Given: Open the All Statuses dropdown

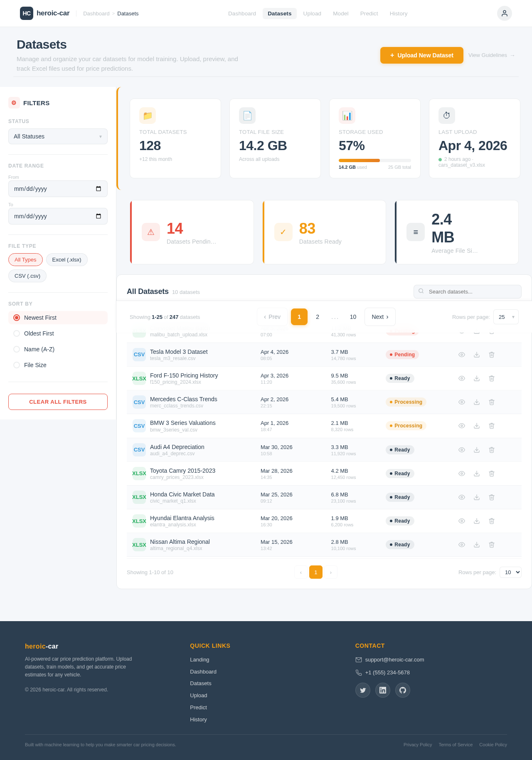Looking at the screenshot, I should coord(58,136).
